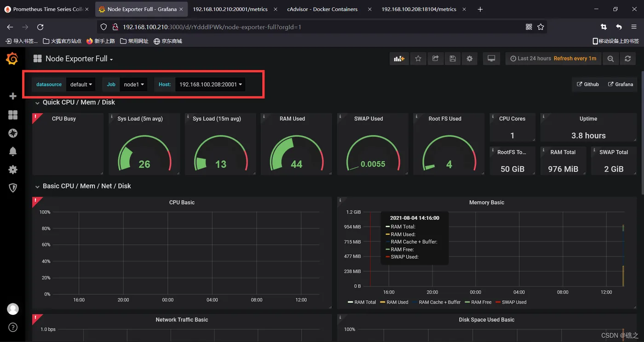Open the Github link
The width and height of the screenshot is (644, 342).
tap(588, 85)
